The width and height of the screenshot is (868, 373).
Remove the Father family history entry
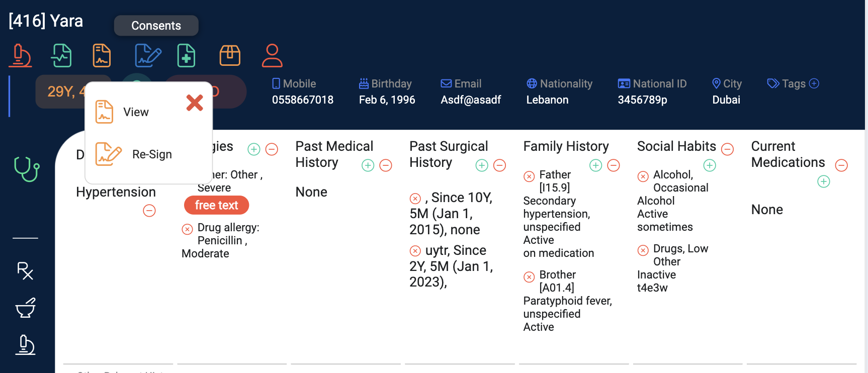pyautogui.click(x=529, y=176)
